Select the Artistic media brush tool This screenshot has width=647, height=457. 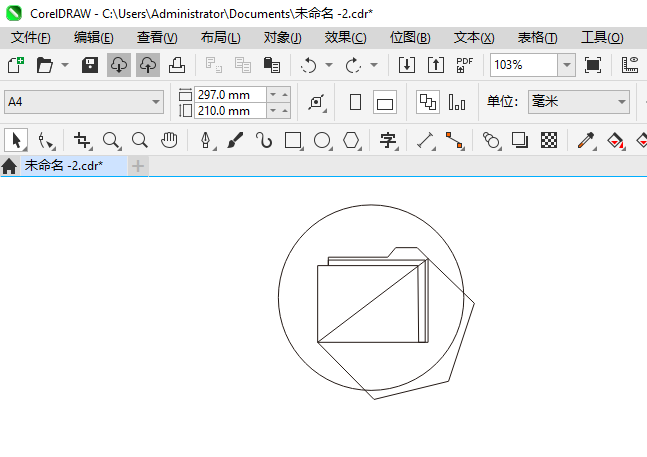tap(235, 141)
